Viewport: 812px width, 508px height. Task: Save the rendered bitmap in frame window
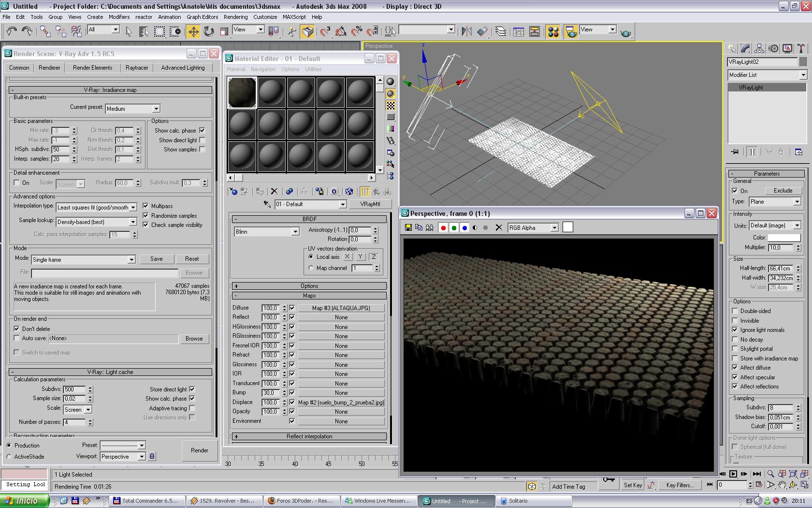408,227
